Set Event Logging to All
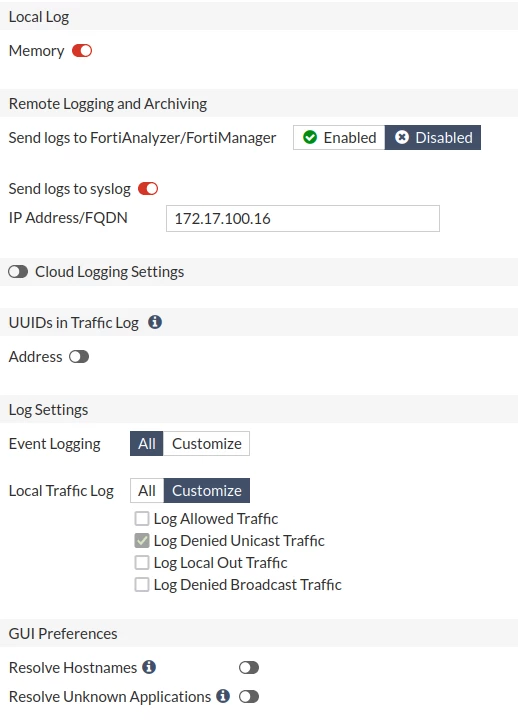 [x=147, y=444]
